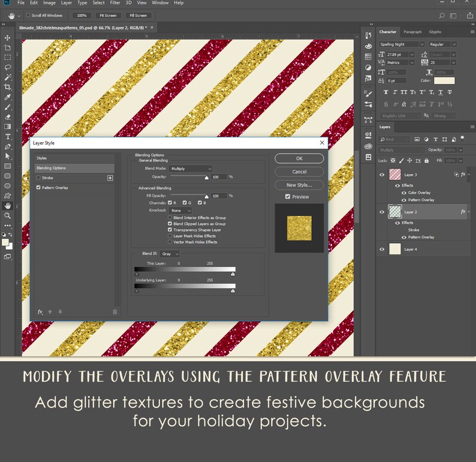The height and width of the screenshot is (462, 476).
Task: Toggle the R channel checkbox
Action: click(170, 203)
